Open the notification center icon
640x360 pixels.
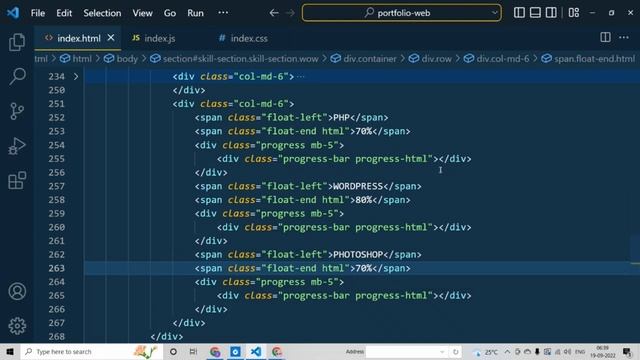coord(627,351)
